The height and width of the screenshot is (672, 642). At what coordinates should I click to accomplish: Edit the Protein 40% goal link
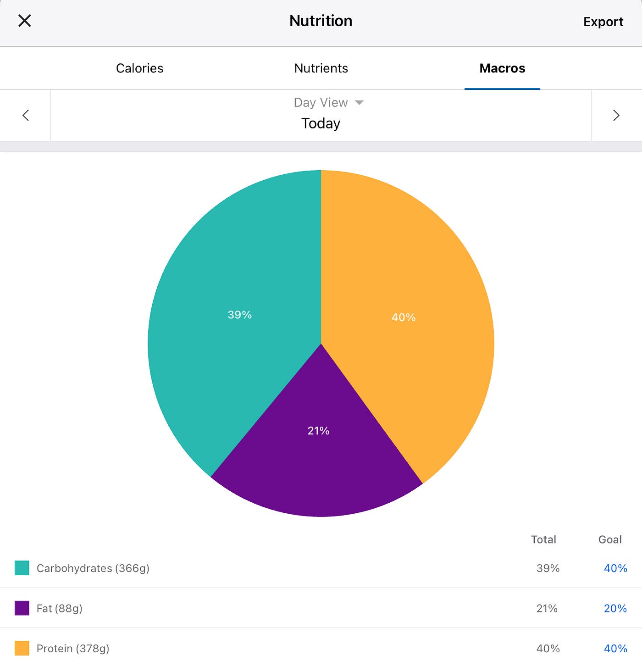tap(615, 649)
